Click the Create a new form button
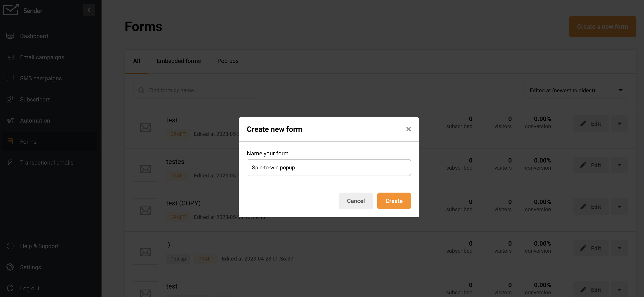Viewport: 644px width, 297px height. point(602,26)
